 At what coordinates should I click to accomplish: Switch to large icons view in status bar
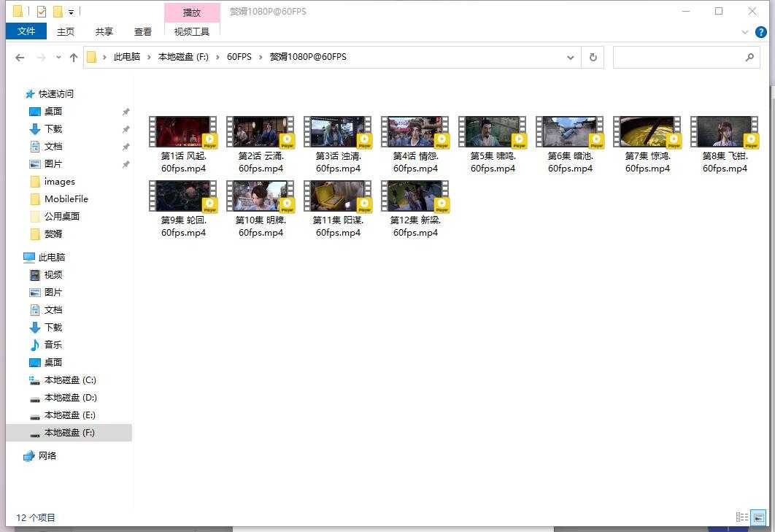[x=758, y=517]
